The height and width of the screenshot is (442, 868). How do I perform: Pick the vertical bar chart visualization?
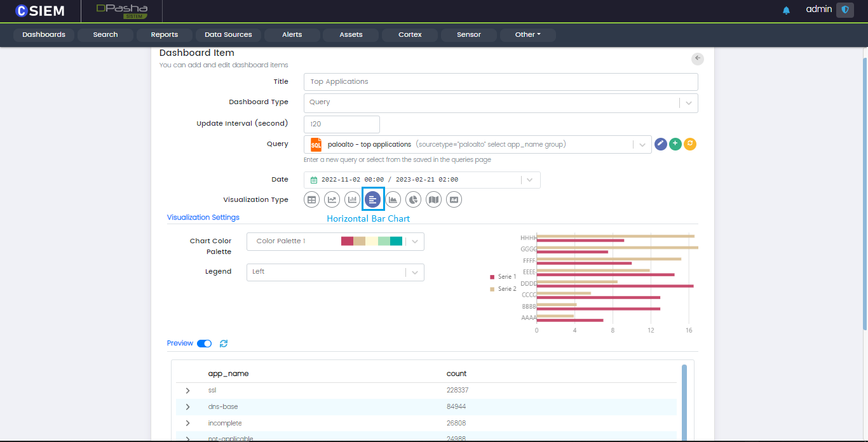coord(352,200)
